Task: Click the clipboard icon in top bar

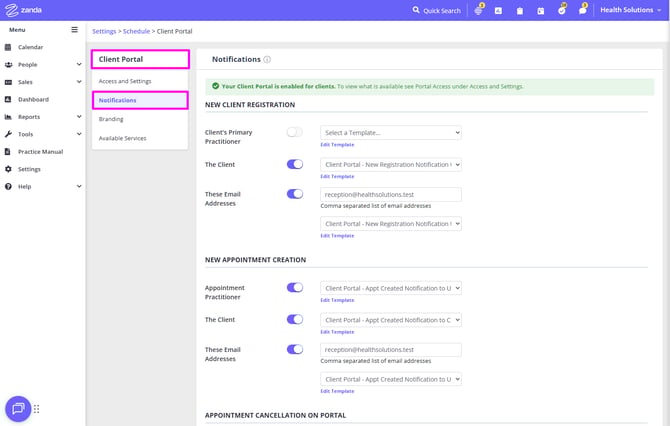Action: 519,11
